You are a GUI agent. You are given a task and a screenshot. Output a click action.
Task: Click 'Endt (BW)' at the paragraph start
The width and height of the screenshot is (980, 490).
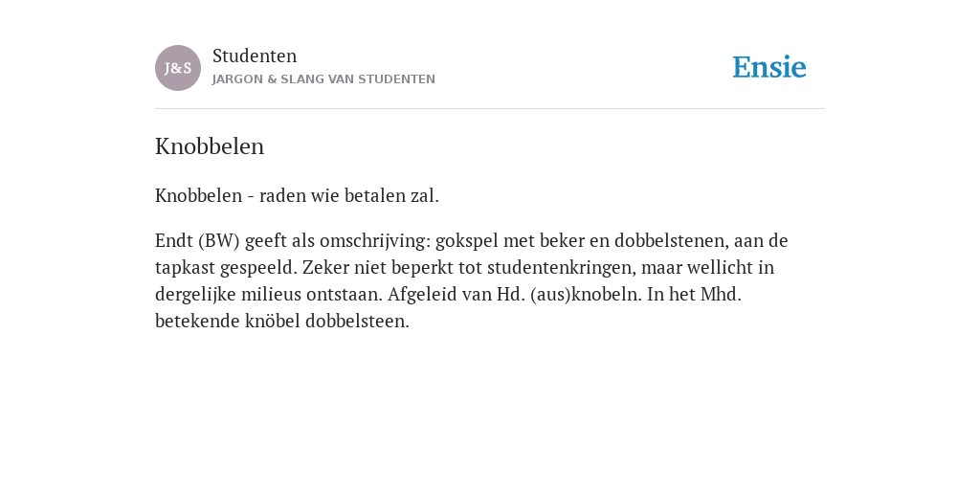197,240
